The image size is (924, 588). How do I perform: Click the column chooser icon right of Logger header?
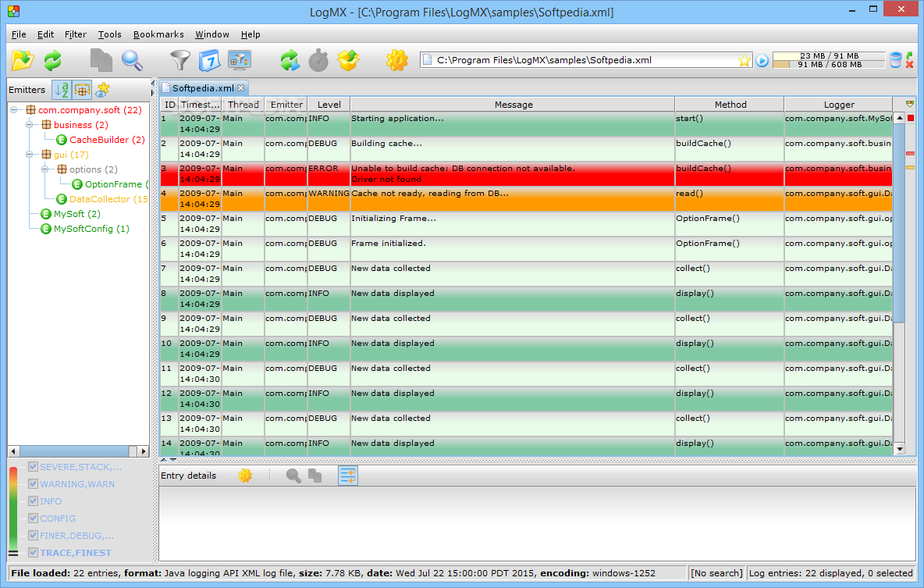(909, 104)
